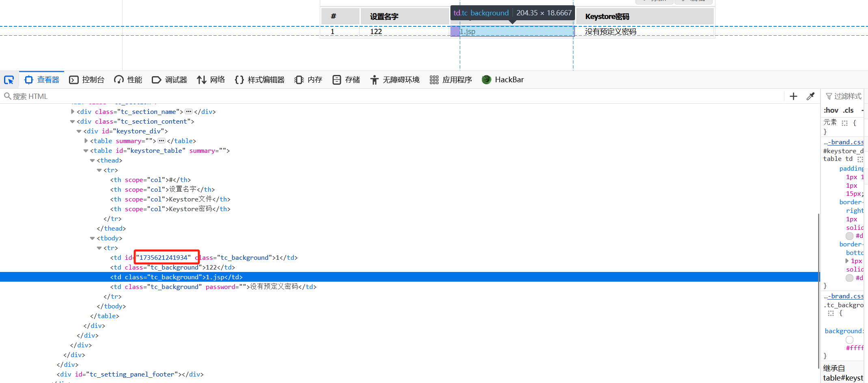Click the 122 cell in page table
Image resolution: width=868 pixels, height=383 pixels.
click(x=405, y=31)
